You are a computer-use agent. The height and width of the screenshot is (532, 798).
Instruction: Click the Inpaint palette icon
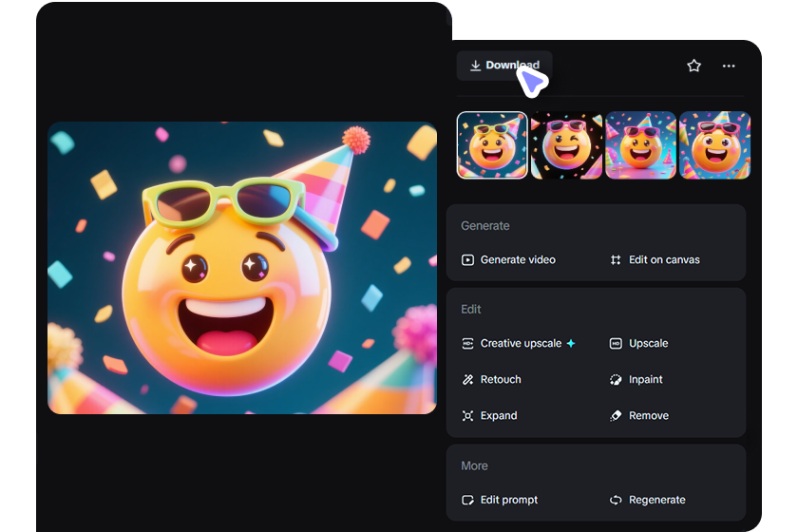click(x=616, y=380)
